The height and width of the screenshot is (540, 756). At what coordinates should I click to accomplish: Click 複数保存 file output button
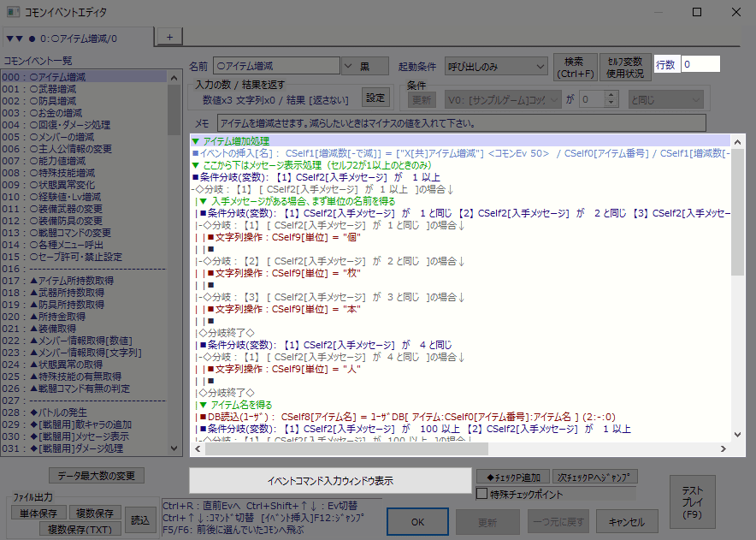click(x=94, y=513)
